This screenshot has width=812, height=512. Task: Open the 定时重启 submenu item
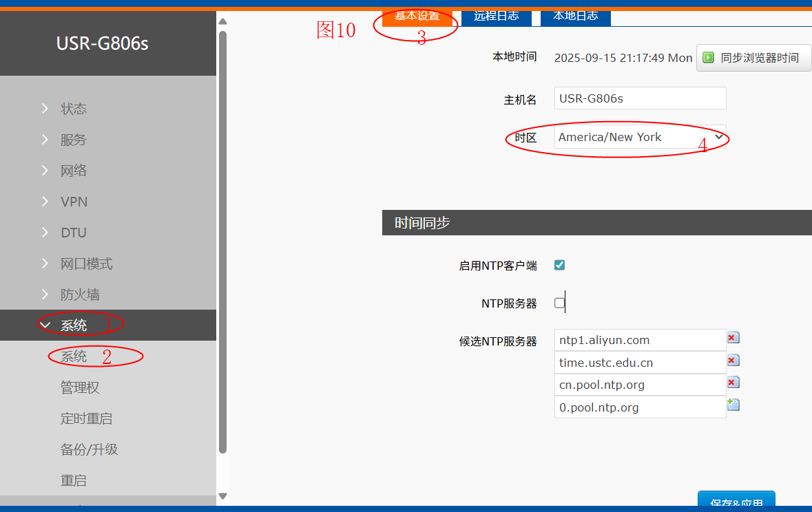[x=86, y=418]
